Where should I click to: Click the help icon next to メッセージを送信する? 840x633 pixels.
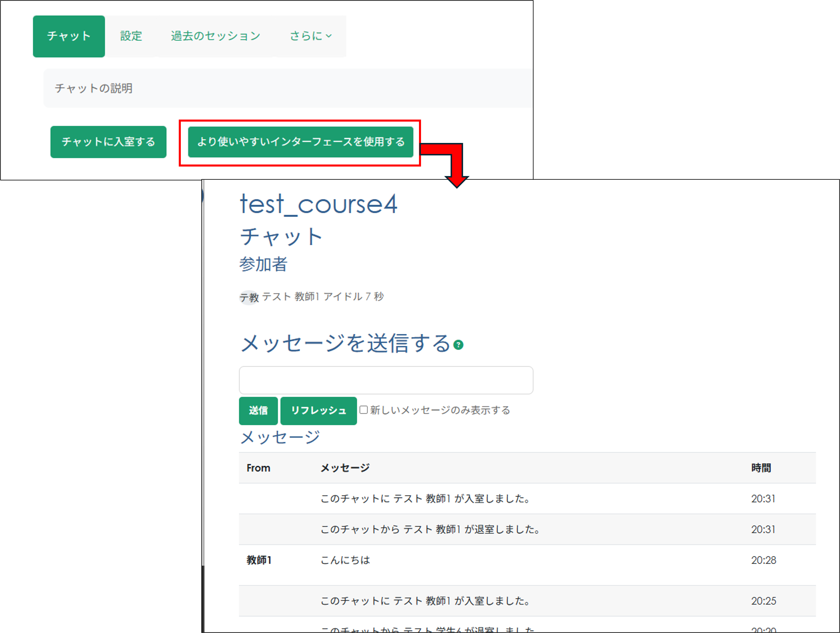(458, 344)
